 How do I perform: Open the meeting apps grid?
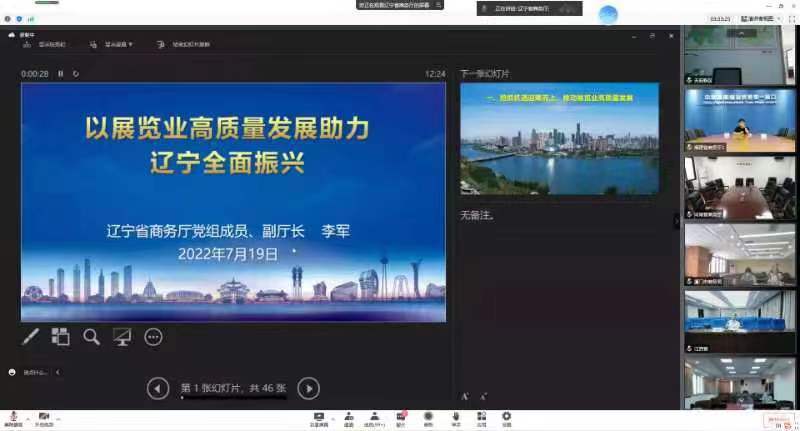coord(481,419)
